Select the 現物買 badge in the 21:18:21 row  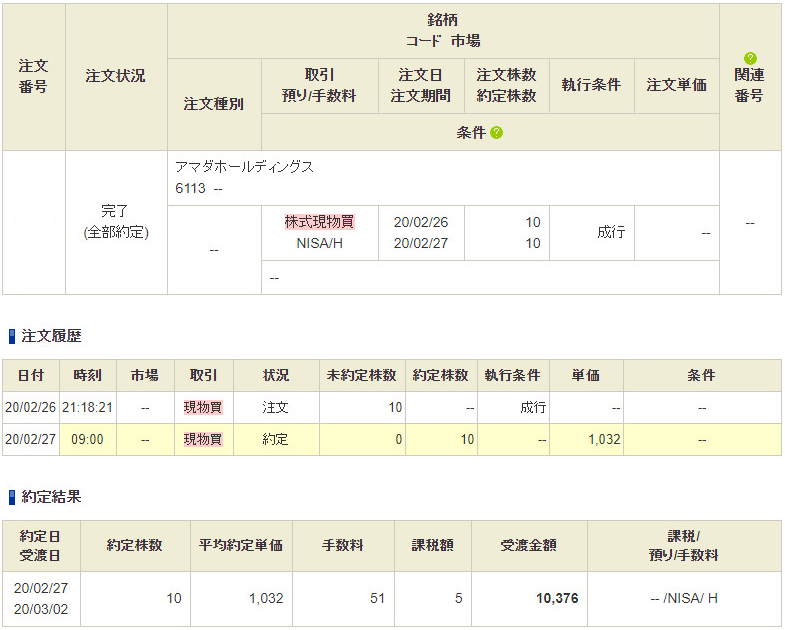[203, 408]
